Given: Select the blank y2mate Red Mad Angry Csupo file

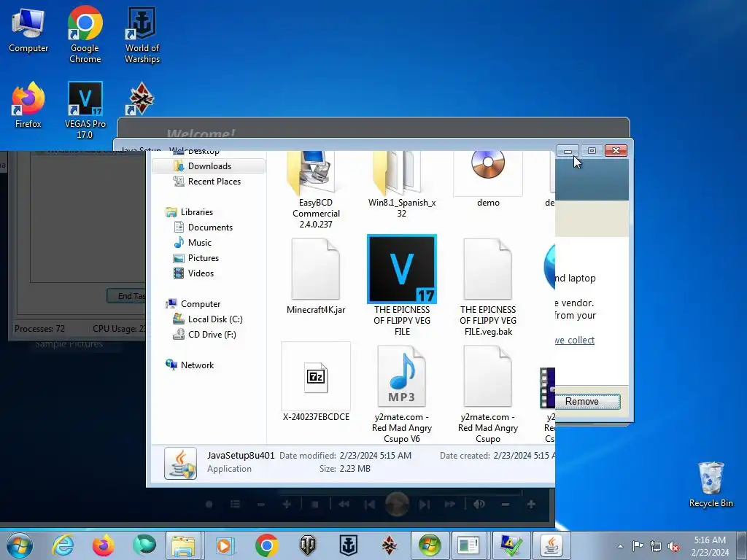Looking at the screenshot, I should coord(488,394).
